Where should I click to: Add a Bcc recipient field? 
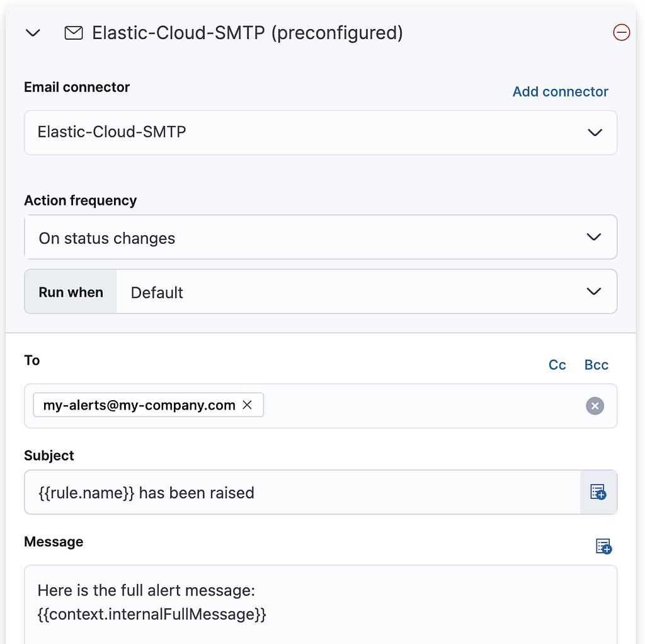(x=596, y=365)
